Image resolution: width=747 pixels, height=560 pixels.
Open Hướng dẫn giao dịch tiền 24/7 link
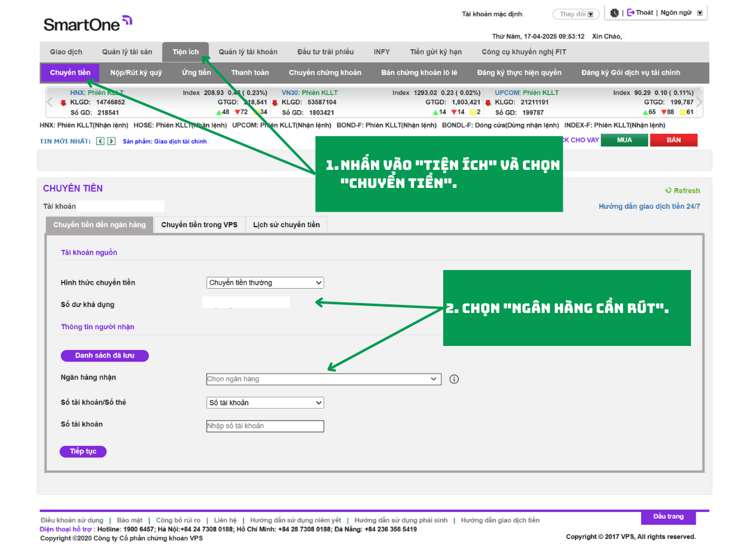(649, 207)
